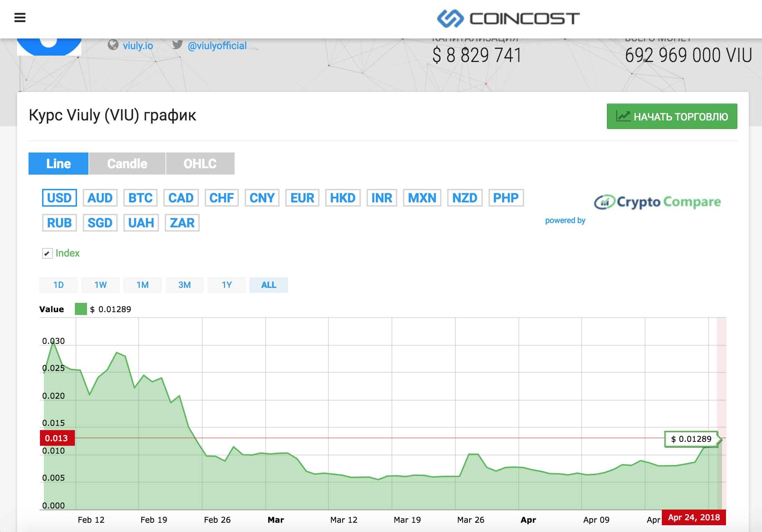
Task: Switch to the OHLC chart tab
Action: point(200,164)
